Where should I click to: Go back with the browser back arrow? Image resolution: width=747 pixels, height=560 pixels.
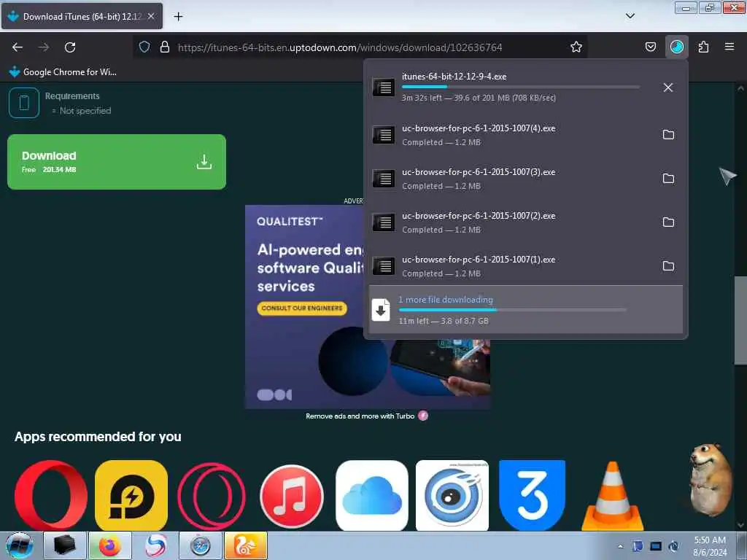[18, 47]
